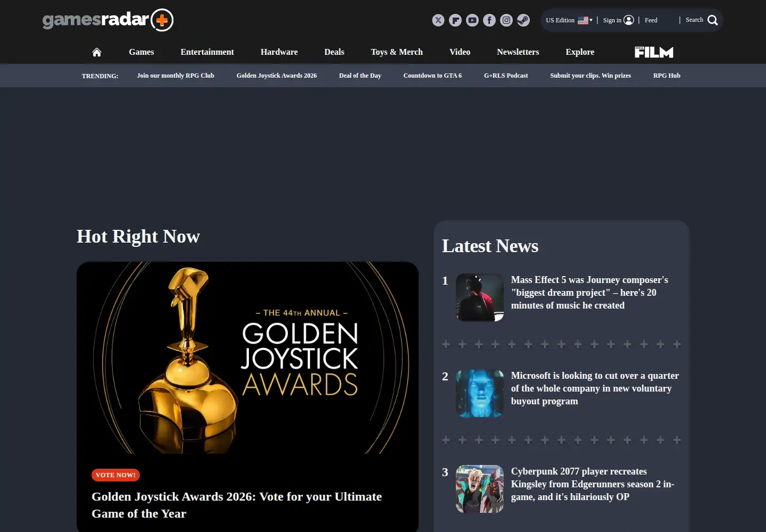The width and height of the screenshot is (766, 532).
Task: Open Countdown to GTA 6 link
Action: (x=432, y=76)
